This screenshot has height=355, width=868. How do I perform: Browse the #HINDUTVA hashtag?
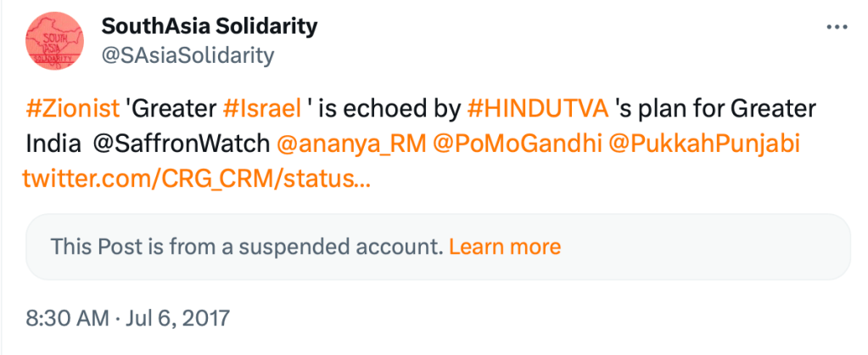tap(538, 109)
